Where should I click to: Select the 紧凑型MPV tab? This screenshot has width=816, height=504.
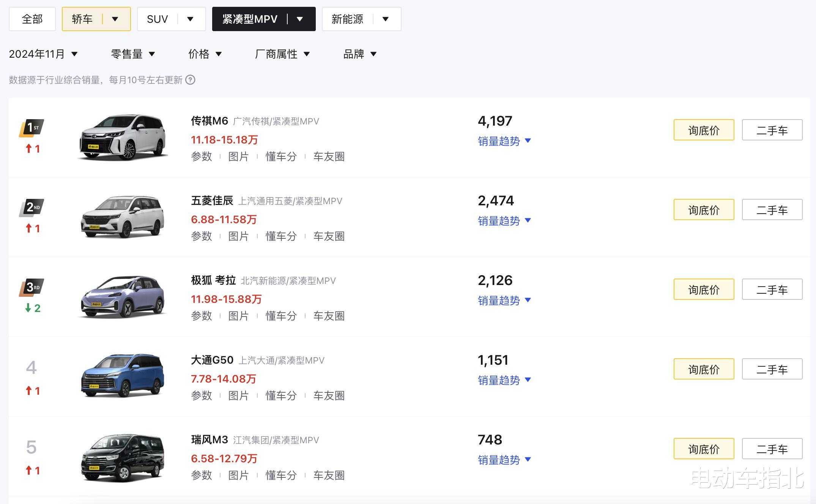(x=250, y=19)
